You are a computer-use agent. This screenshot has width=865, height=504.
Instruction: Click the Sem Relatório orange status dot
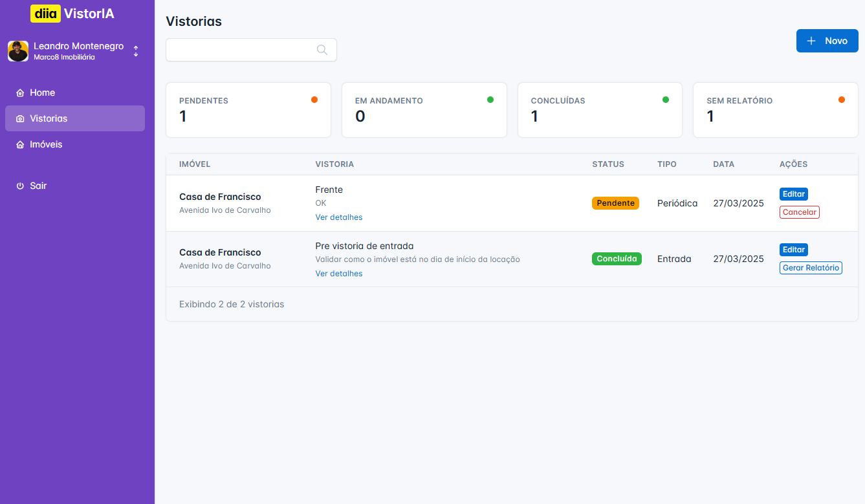point(842,100)
